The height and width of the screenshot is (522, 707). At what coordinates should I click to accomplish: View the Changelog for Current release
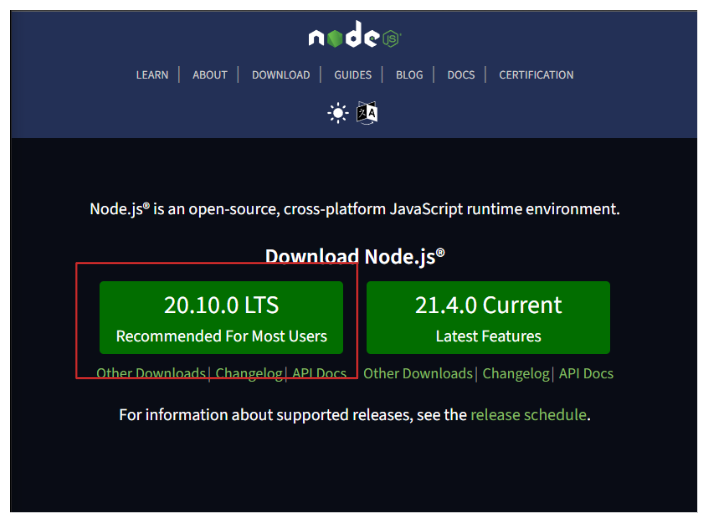[516, 373]
